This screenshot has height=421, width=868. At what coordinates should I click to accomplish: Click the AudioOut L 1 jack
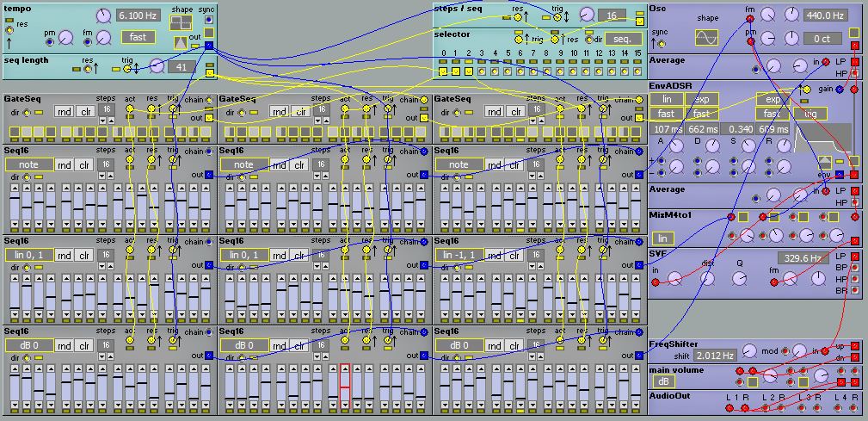pyautogui.click(x=729, y=408)
